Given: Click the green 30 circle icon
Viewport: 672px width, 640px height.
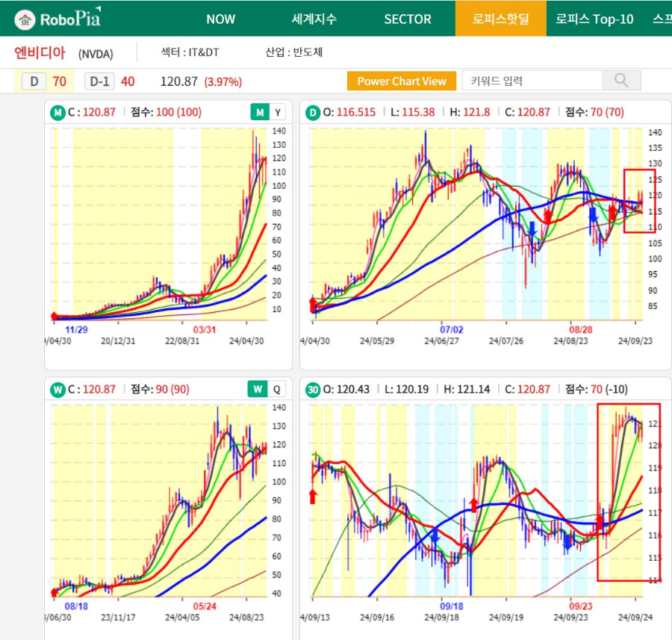Looking at the screenshot, I should point(313,390).
